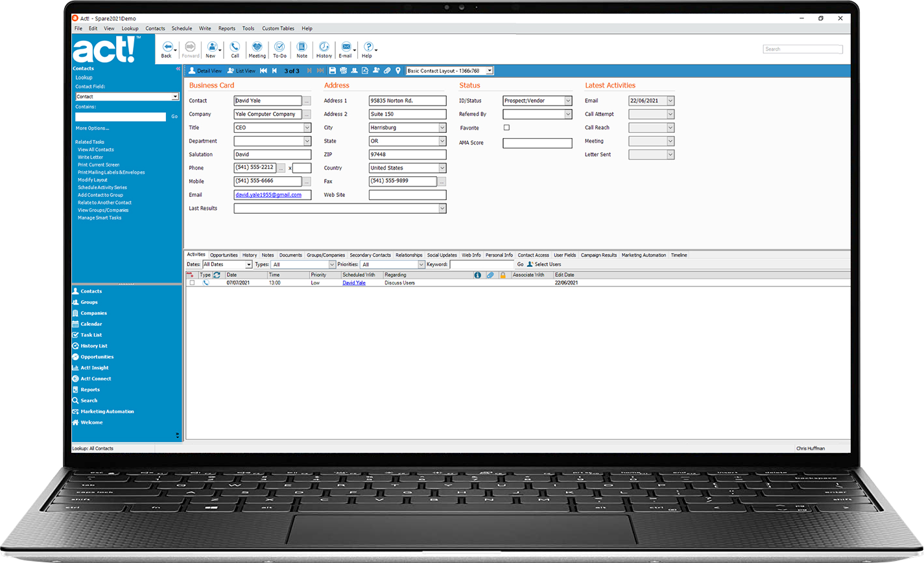
Task: Click David Yale link in activity row
Action: 354,283
